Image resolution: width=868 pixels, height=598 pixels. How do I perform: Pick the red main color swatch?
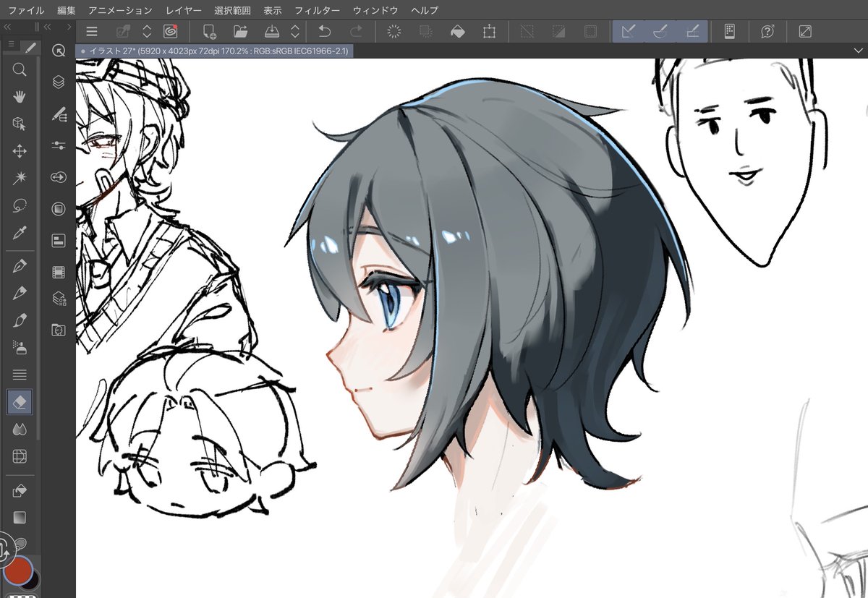[18, 570]
